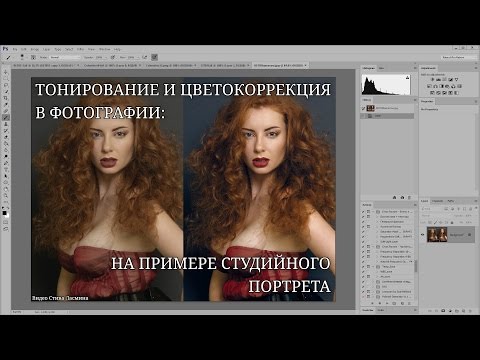Open the Filter menu
480x360 pixels.
[x=80, y=49]
